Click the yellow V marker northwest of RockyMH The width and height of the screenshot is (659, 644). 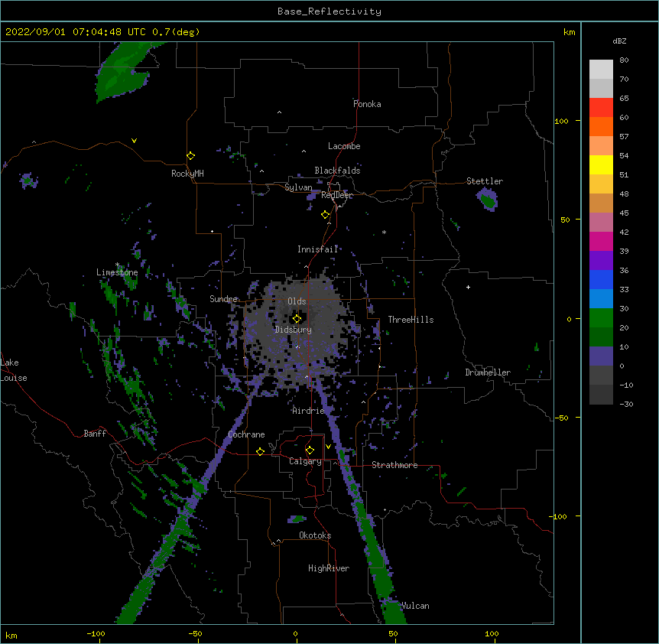tap(134, 141)
